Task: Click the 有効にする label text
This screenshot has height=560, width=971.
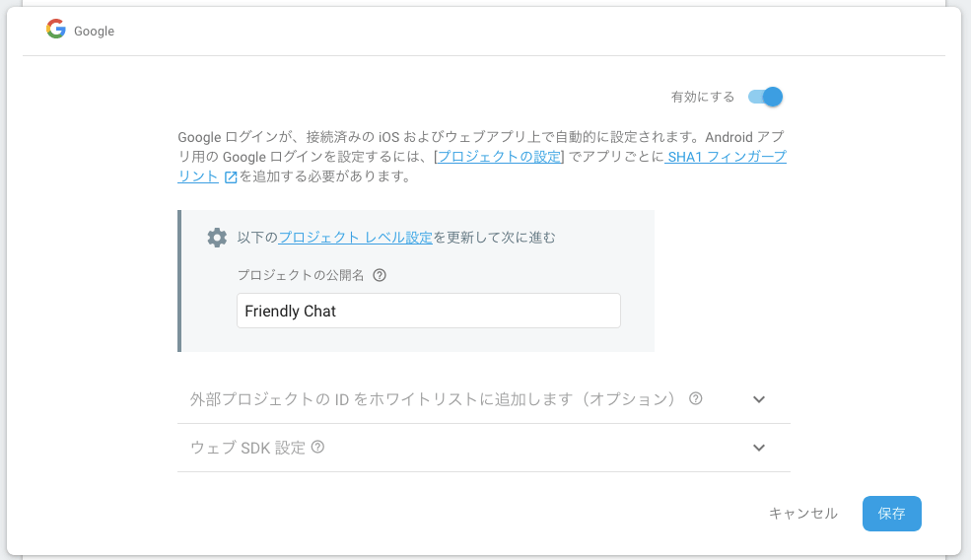Action: point(703,97)
